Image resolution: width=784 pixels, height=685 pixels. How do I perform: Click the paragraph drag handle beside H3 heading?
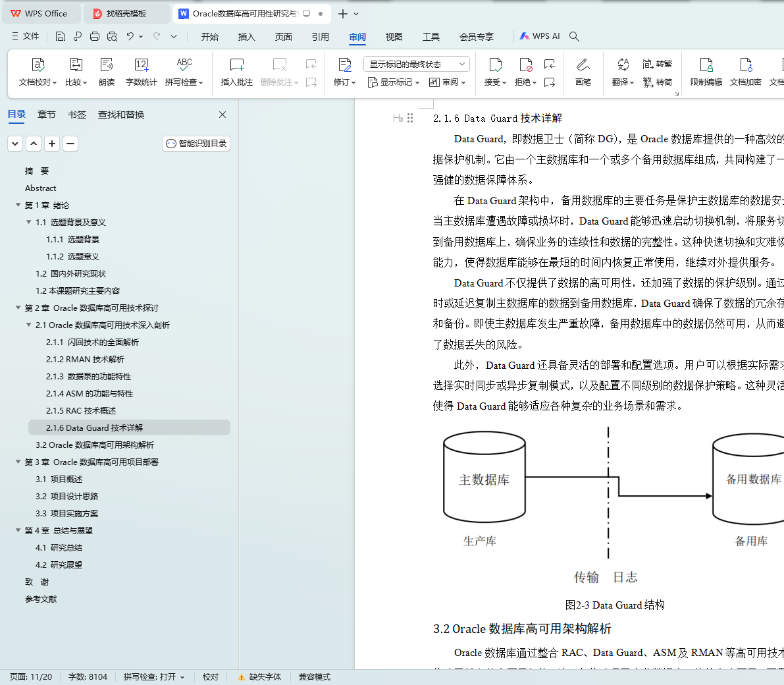click(410, 118)
